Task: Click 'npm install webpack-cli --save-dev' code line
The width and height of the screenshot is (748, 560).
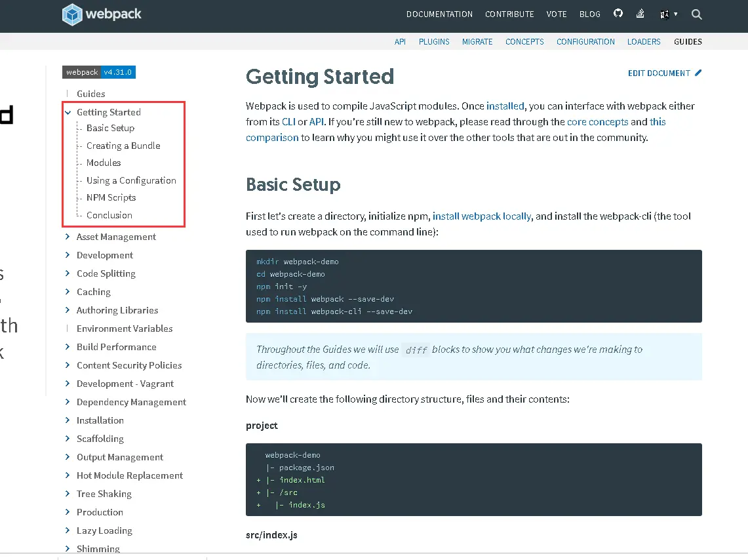Action: point(334,311)
